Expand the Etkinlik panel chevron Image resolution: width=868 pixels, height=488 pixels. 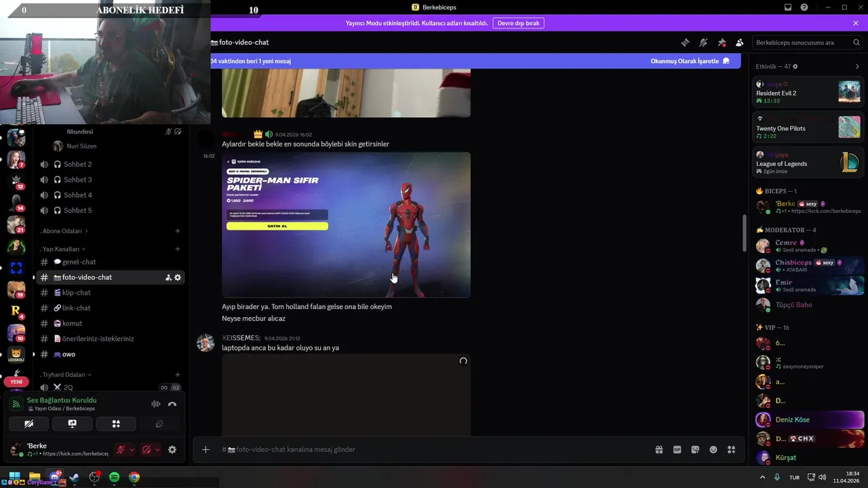(857, 66)
